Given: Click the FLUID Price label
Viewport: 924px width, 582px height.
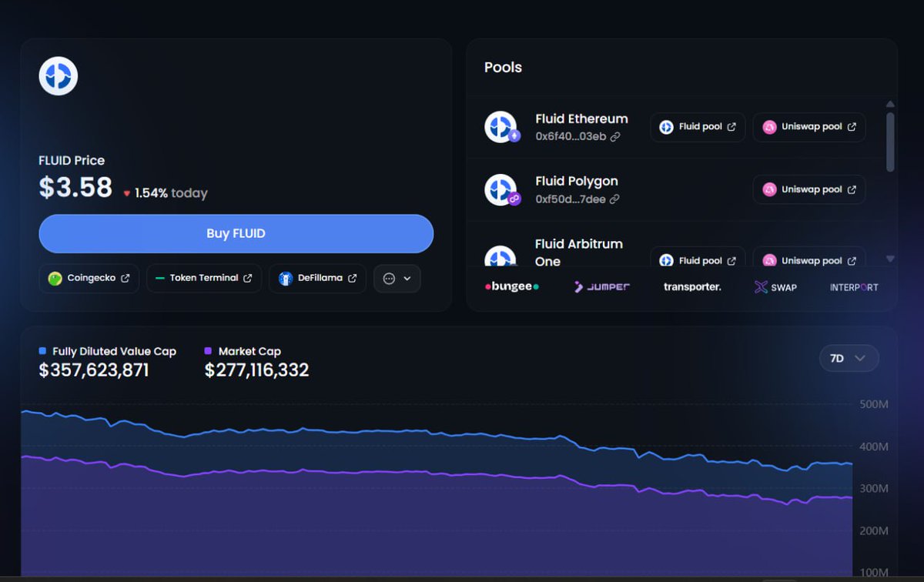Looking at the screenshot, I should click(72, 160).
